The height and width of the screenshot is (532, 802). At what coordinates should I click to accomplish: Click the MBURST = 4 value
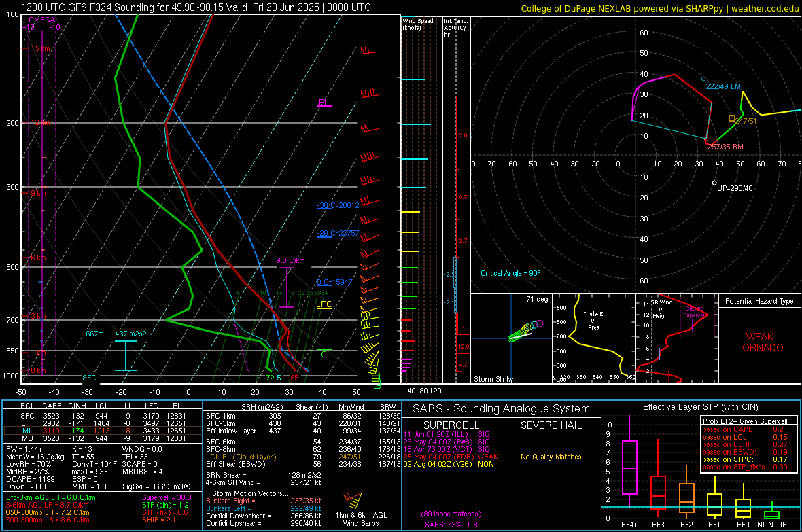click(x=142, y=472)
